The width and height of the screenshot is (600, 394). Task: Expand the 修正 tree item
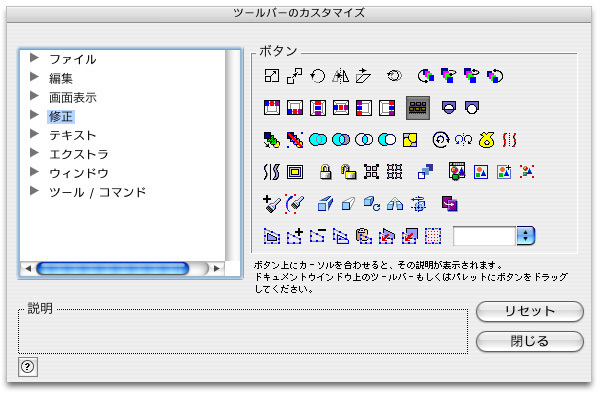click(x=34, y=115)
